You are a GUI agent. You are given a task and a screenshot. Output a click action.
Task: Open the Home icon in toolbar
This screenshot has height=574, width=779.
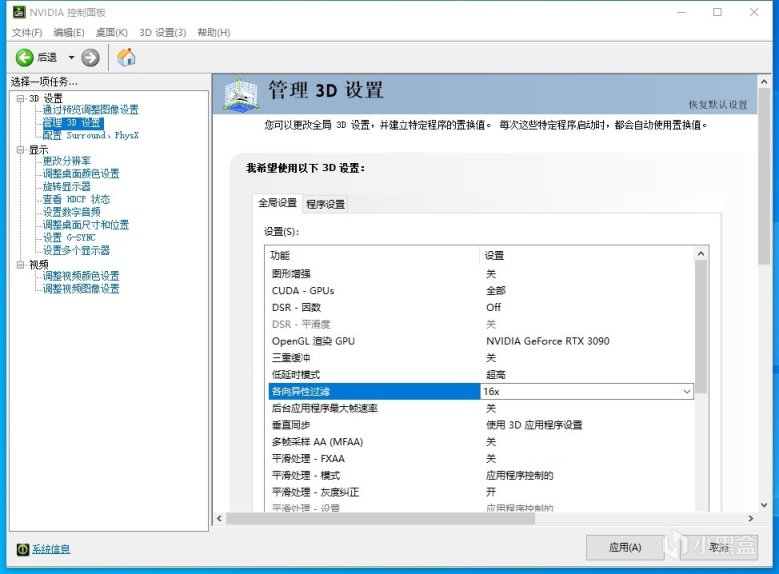[x=126, y=57]
